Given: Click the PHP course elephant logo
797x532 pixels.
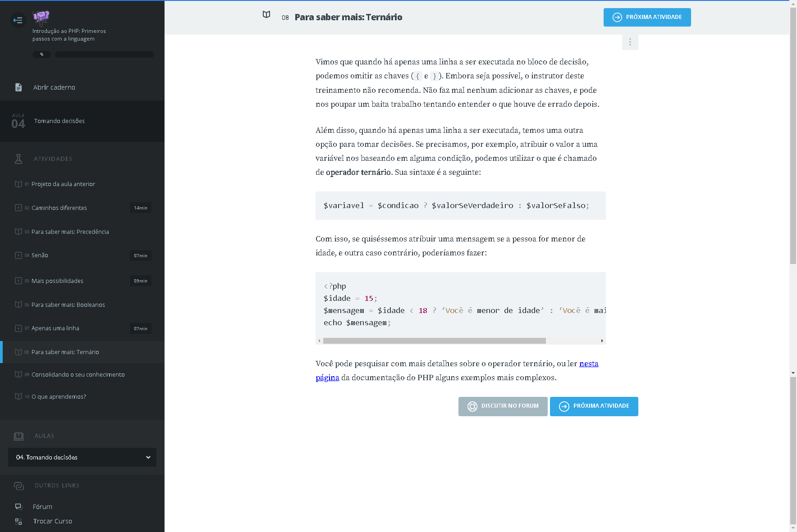Looking at the screenshot, I should [41, 18].
